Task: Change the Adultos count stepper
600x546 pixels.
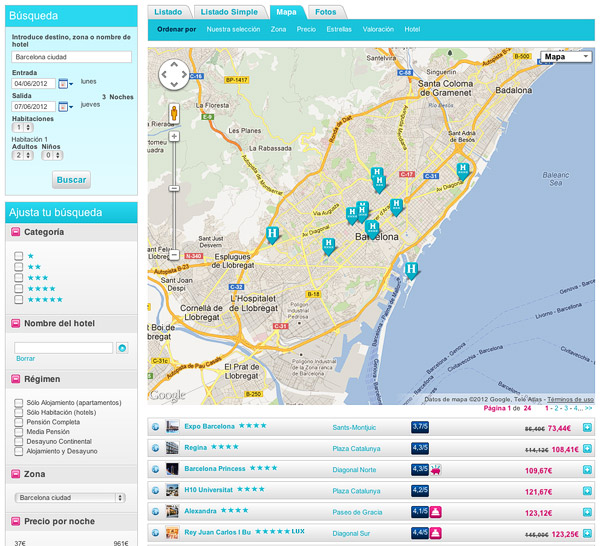Action: tap(23, 155)
